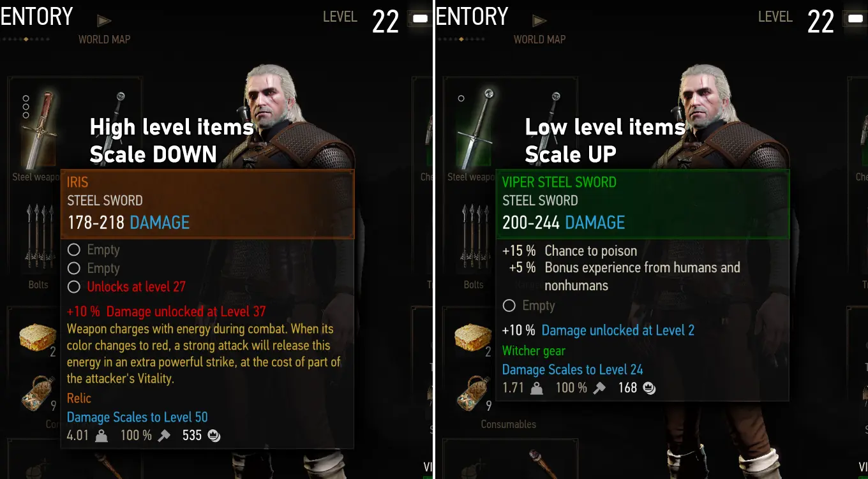Open the World Map tab on left screen
Image resolution: width=868 pixels, height=479 pixels.
click(104, 40)
